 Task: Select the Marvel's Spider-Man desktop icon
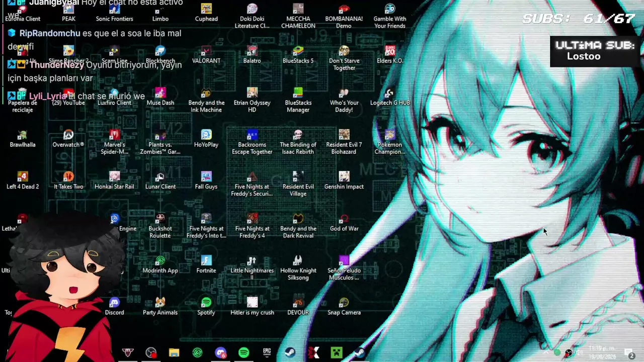pyautogui.click(x=115, y=142)
